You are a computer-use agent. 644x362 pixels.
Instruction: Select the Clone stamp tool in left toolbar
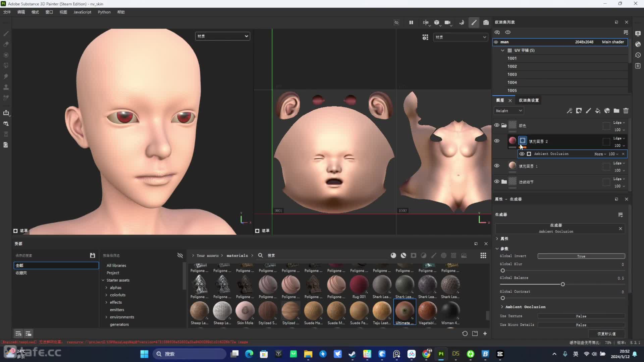point(6,87)
